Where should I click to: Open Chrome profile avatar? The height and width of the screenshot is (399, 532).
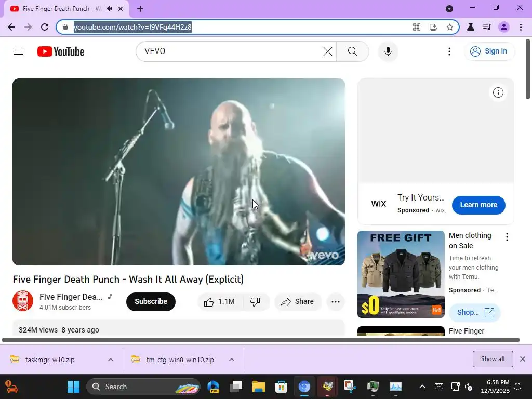[x=504, y=27]
